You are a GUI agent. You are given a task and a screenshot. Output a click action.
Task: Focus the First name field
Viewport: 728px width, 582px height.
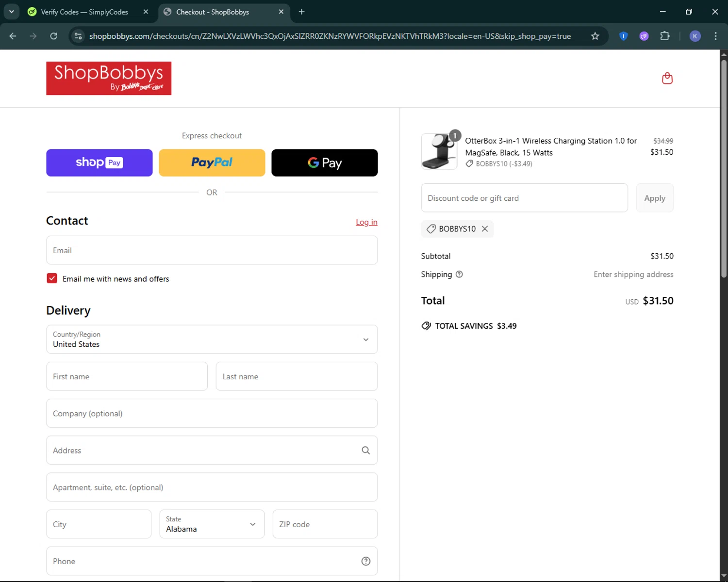(127, 376)
